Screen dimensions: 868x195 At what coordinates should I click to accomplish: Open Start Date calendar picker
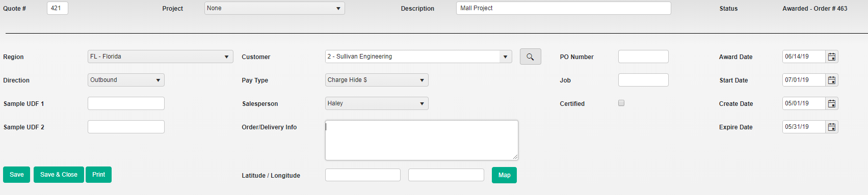click(x=832, y=80)
